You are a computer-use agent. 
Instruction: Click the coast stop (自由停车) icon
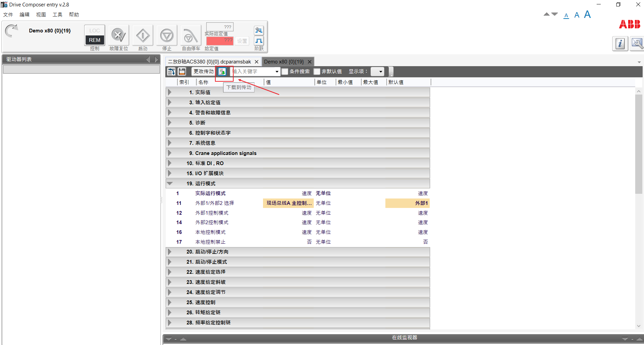[x=191, y=35]
